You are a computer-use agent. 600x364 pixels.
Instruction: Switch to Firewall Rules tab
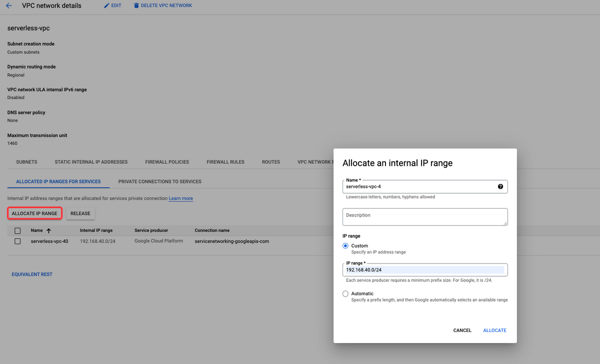pos(225,162)
